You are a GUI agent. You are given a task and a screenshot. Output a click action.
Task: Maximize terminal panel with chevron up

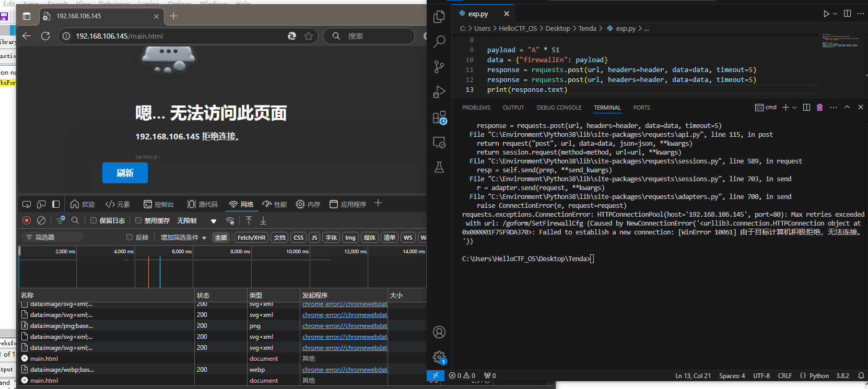pos(847,107)
